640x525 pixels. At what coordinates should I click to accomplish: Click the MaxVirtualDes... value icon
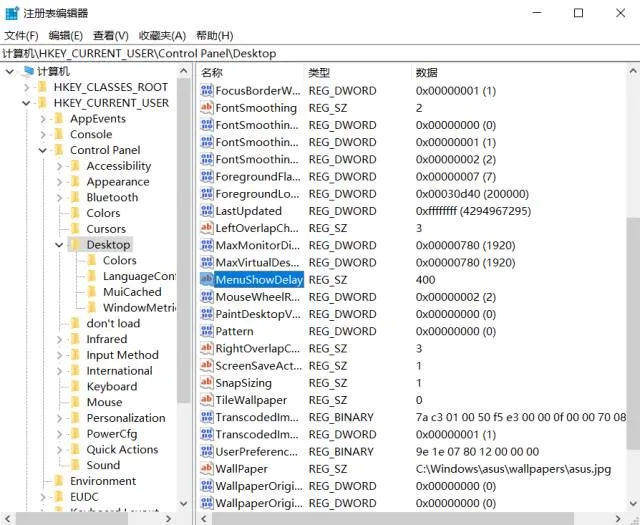click(207, 262)
